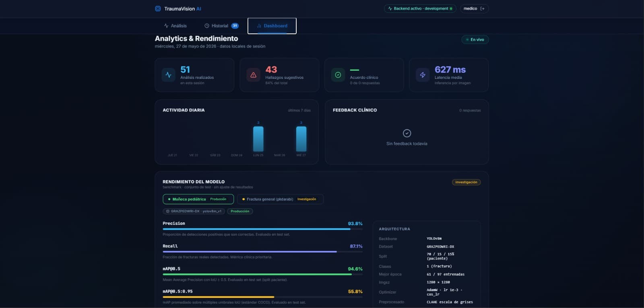Viewport: 644px width, 308px height.
Task: Click the 87.1% recall value
Action: (356, 246)
